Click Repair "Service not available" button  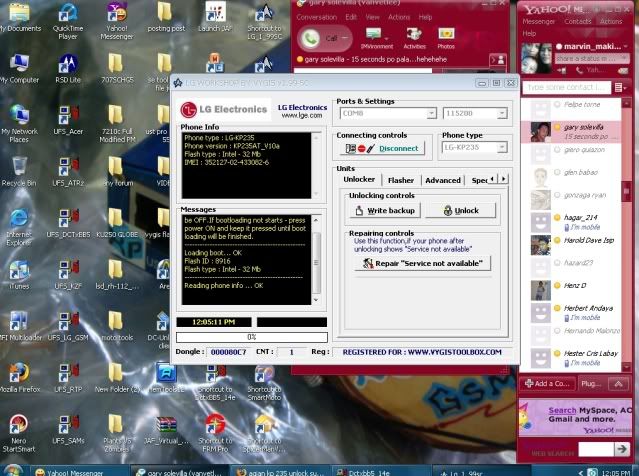[x=423, y=263]
